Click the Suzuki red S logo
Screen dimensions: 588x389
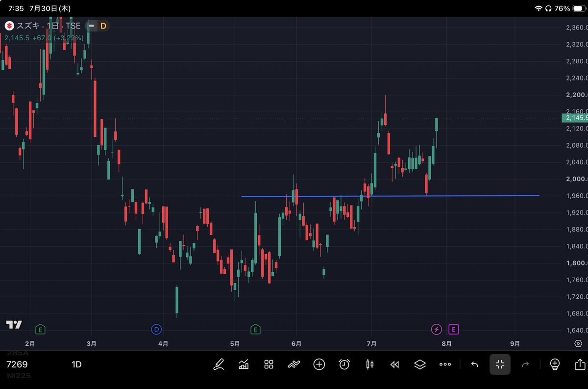click(9, 26)
